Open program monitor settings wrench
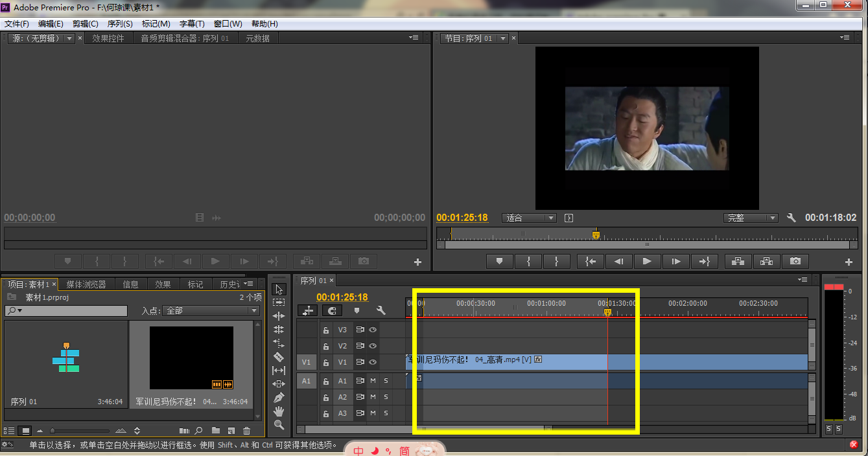The height and width of the screenshot is (456, 868). coord(791,218)
